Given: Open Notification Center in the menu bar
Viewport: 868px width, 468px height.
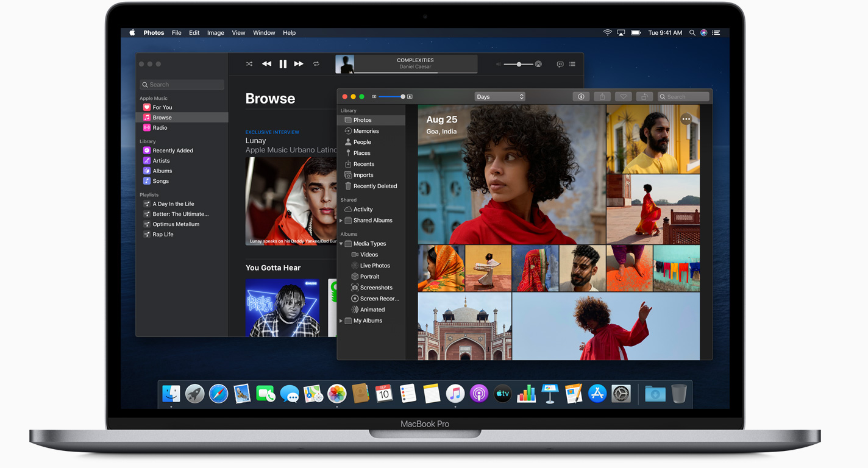Looking at the screenshot, I should pos(716,33).
